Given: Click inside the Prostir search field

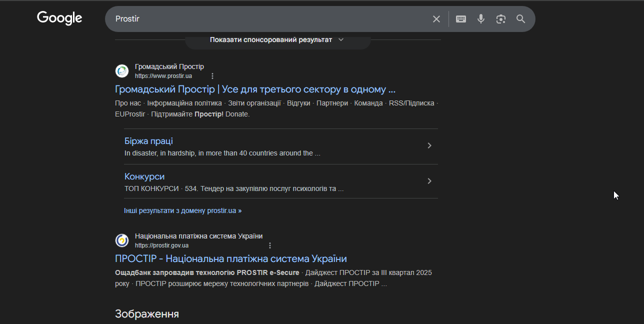Looking at the screenshot, I should pyautogui.click(x=270, y=19).
